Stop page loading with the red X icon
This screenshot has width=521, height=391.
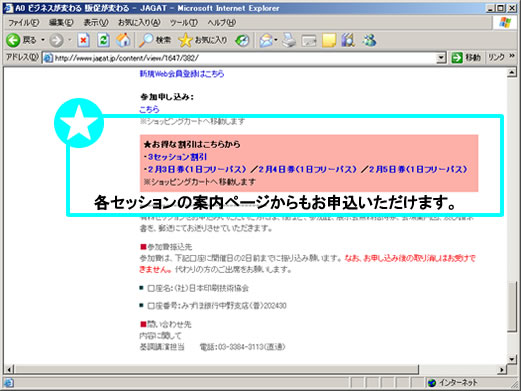[x=83, y=40]
